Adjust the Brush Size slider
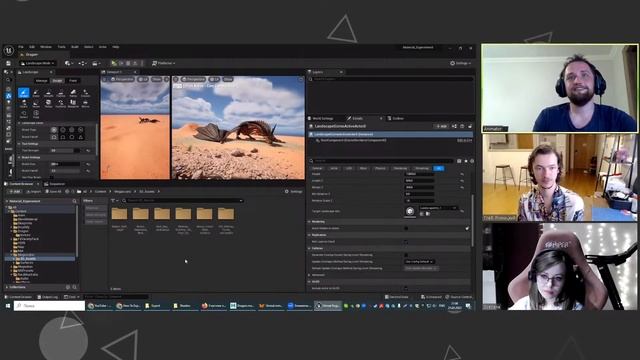The image size is (640, 360). (x=65, y=164)
